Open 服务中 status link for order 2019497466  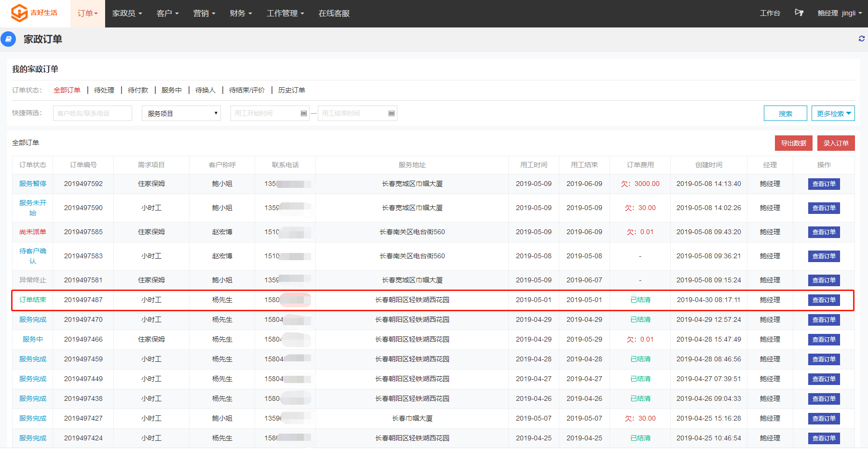33,339
